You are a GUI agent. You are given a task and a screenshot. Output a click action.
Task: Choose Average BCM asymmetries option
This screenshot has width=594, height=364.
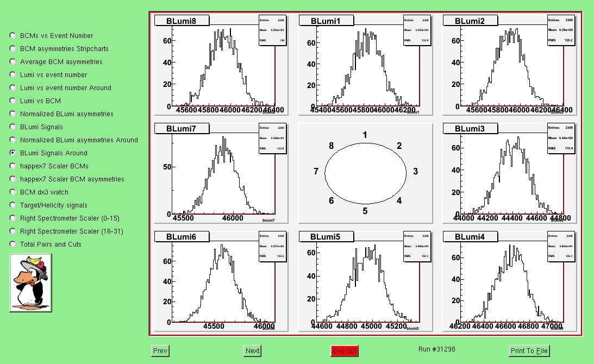point(12,61)
